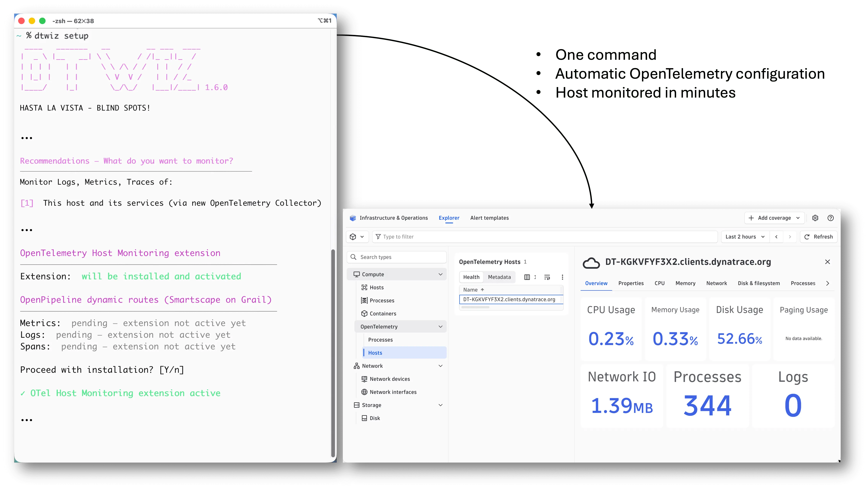Go to next timeframe arrow
Image resolution: width=868 pixels, height=490 pixels.
tap(789, 237)
